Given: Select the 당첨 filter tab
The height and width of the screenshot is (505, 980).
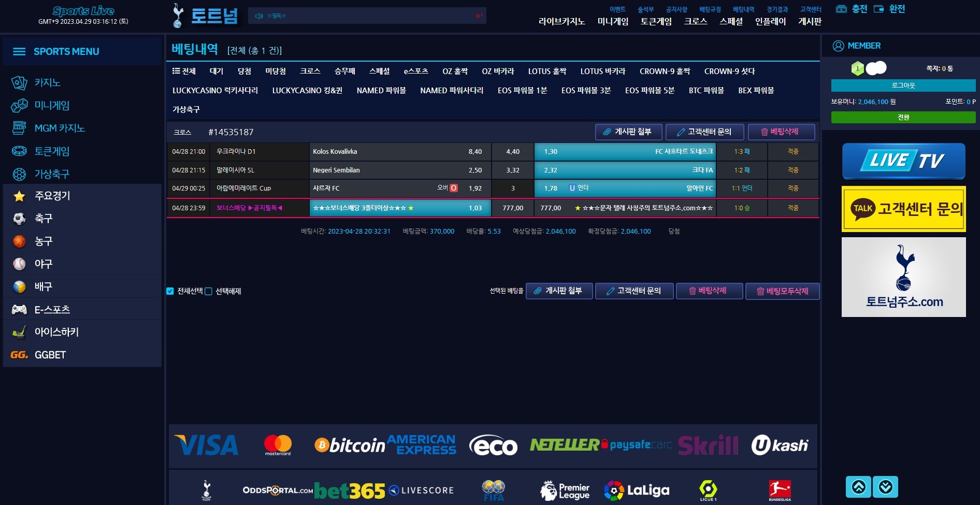Looking at the screenshot, I should 244,71.
